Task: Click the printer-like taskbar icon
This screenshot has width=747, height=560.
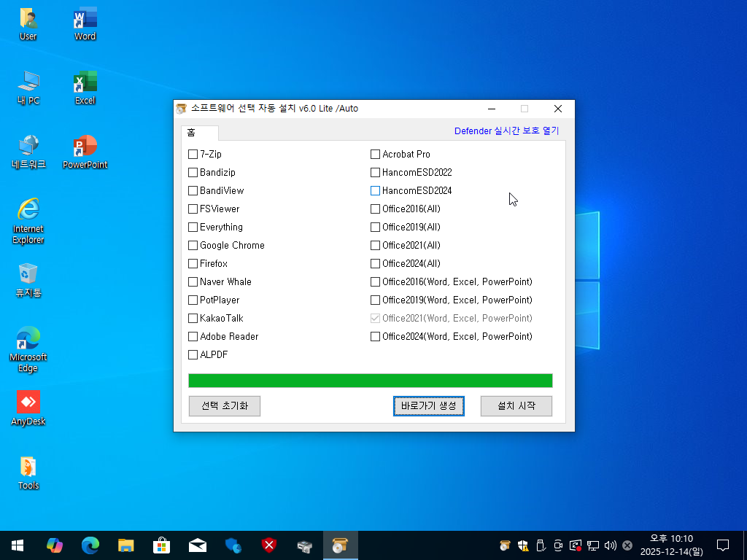Action: point(304,545)
